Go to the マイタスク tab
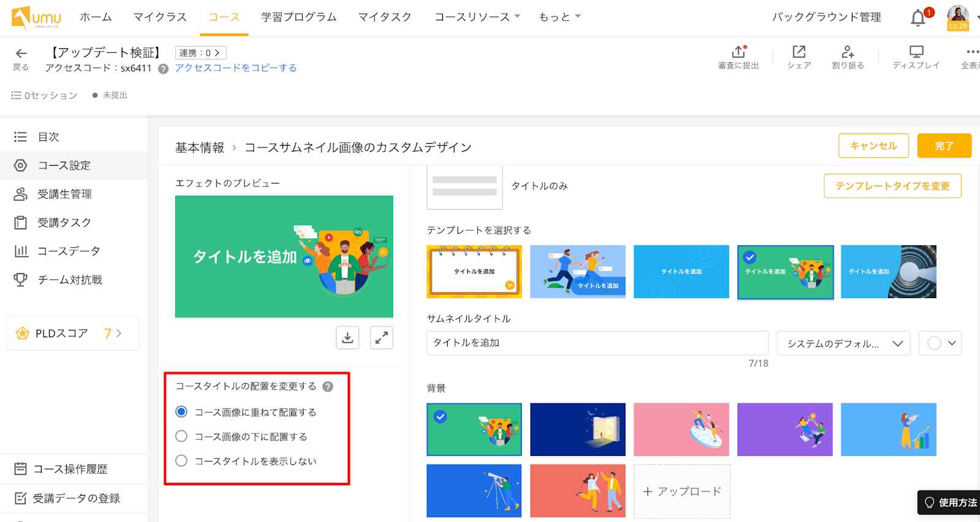 click(385, 17)
